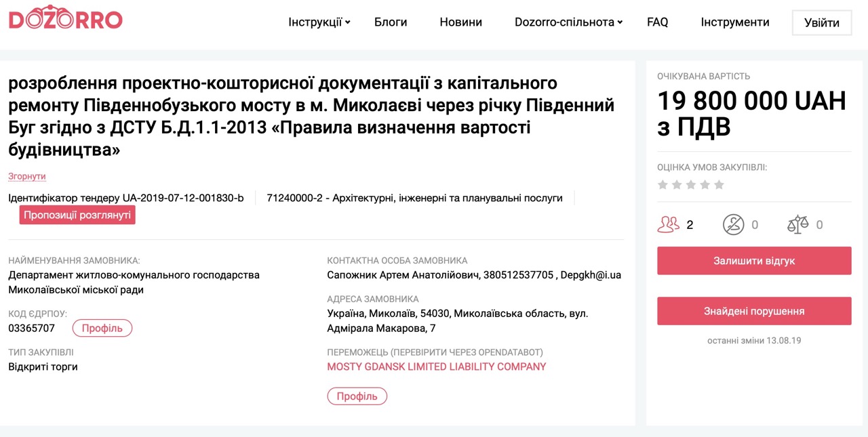Choose the third rating star
The height and width of the screenshot is (437, 868).
(x=691, y=185)
